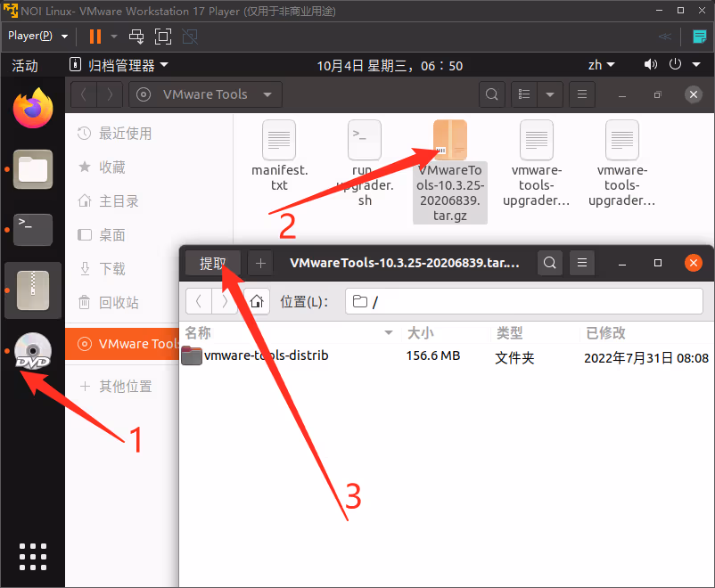715x588 pixels.
Task: Click the archive manager home location icon
Action: coord(257,301)
